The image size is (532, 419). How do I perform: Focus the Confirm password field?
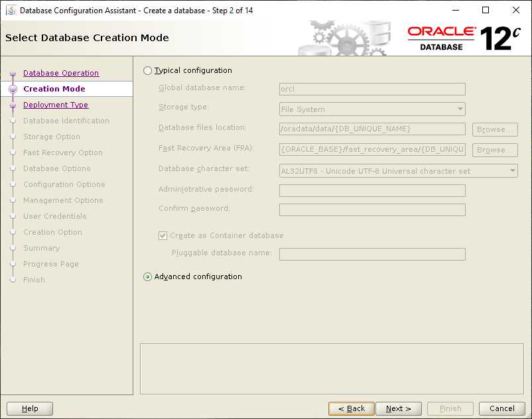click(372, 210)
